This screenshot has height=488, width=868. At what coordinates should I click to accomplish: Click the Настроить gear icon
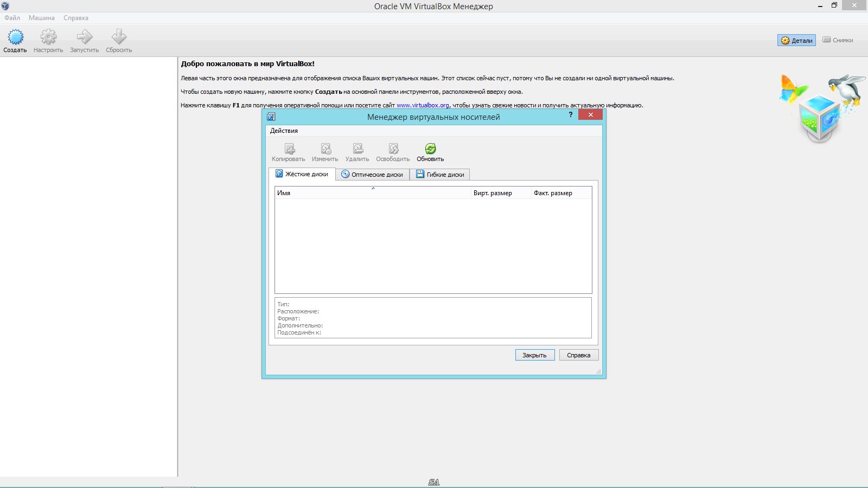48,37
